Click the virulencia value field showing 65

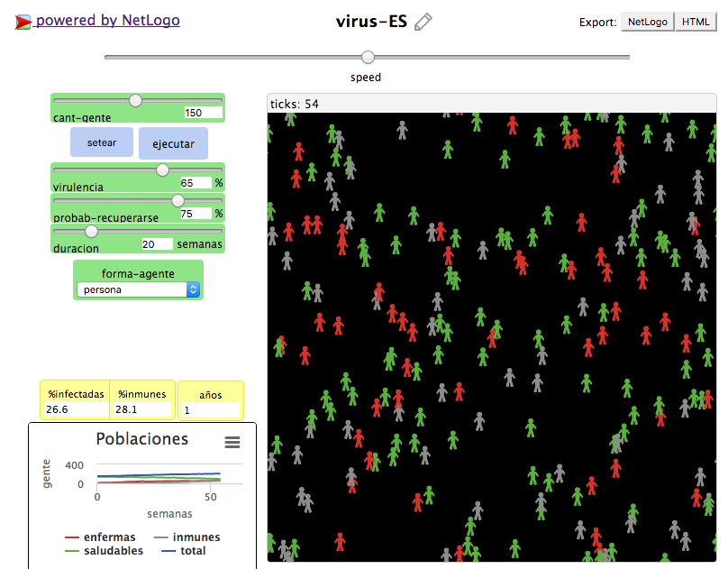(195, 183)
